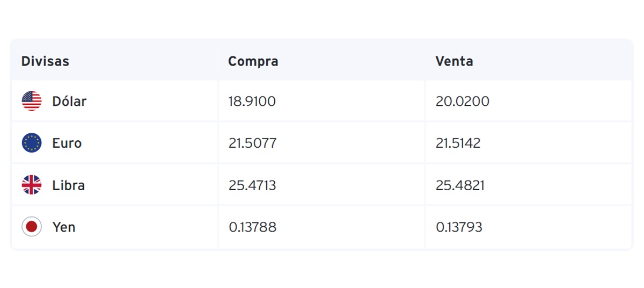Click the Yen sell rate 0.13793
The height and width of the screenshot is (288, 644).
pyautogui.click(x=459, y=227)
